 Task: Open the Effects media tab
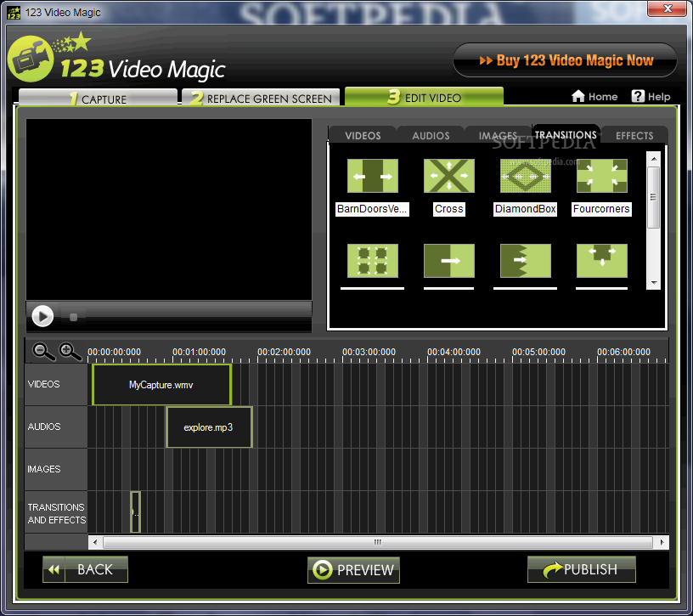[x=634, y=135]
